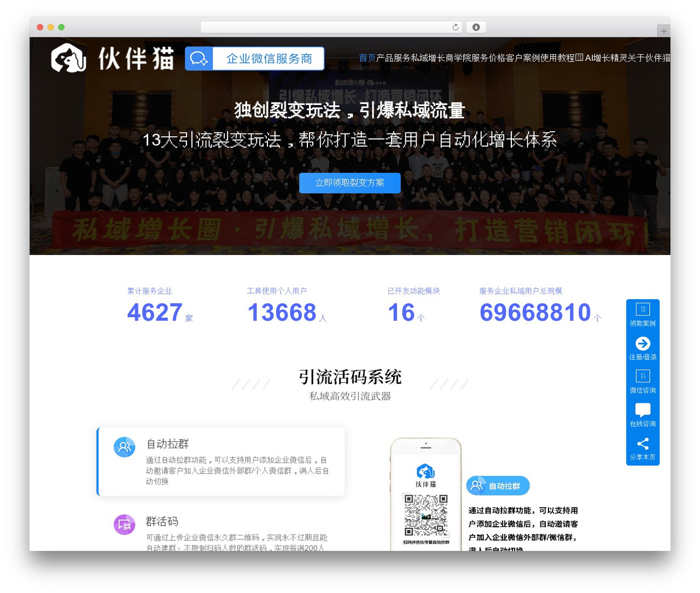The width and height of the screenshot is (700, 593).
Task: Click the 自动拉群 pill label beside phone
Action: [498, 486]
